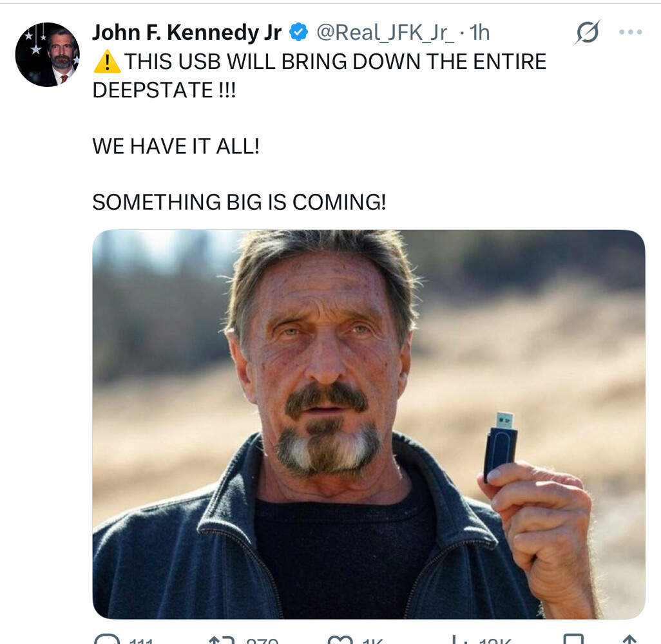Click the John F. Kennedy Jr display name
This screenshot has width=661, height=644.
[187, 32]
